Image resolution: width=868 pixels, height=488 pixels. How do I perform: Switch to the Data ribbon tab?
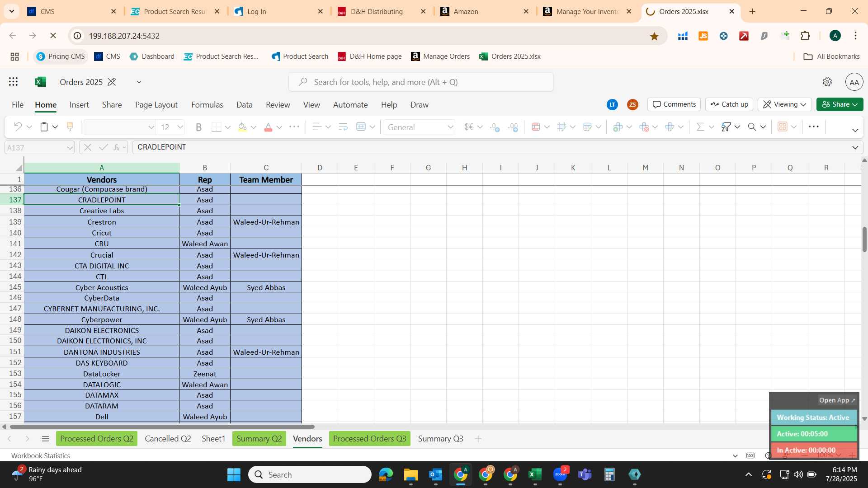[244, 105]
